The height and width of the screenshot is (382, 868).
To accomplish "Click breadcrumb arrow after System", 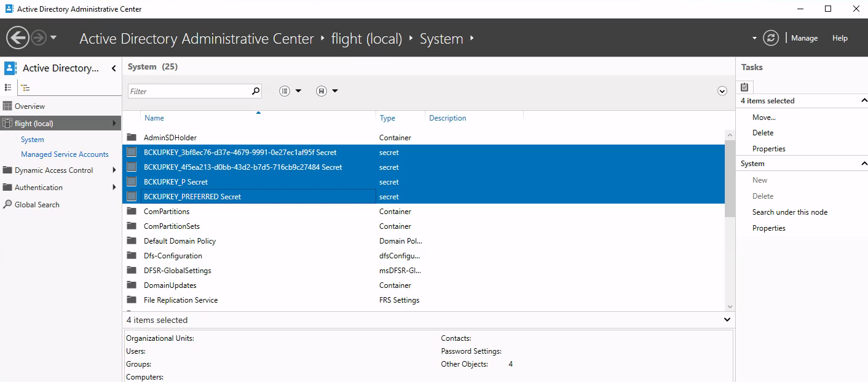I will [471, 38].
